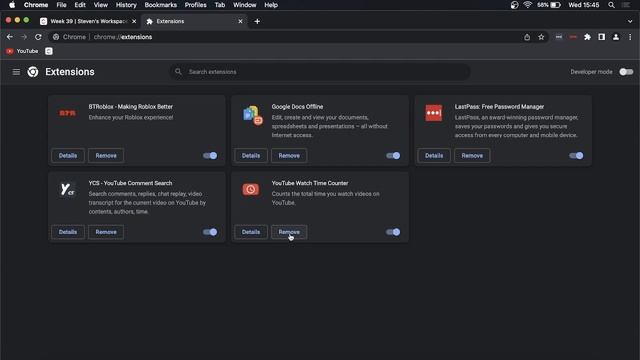Click the BTRoblox extension icon
This screenshot has height=360, width=640.
68,113
